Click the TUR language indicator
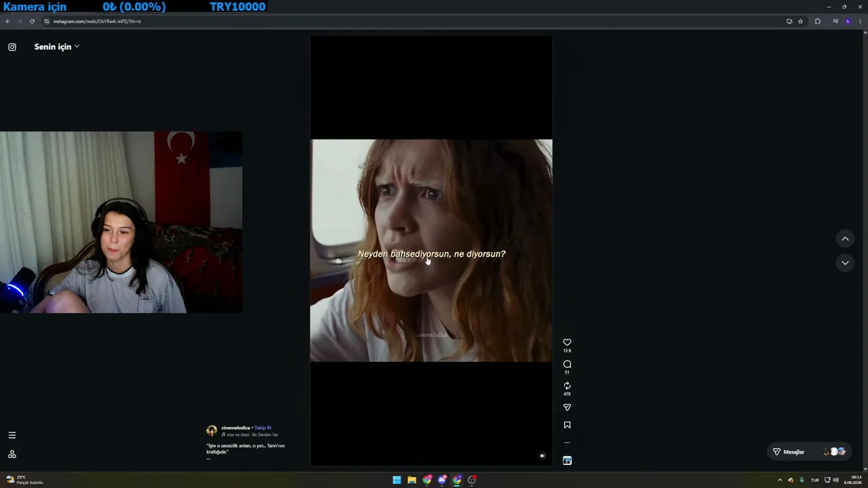The image size is (868, 488). pyautogui.click(x=815, y=480)
